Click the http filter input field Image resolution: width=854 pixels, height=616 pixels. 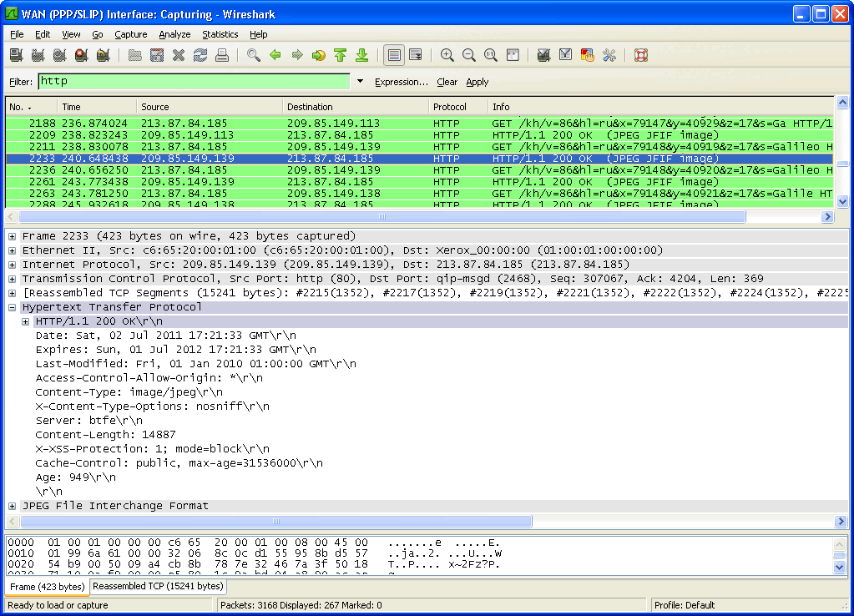pos(194,82)
